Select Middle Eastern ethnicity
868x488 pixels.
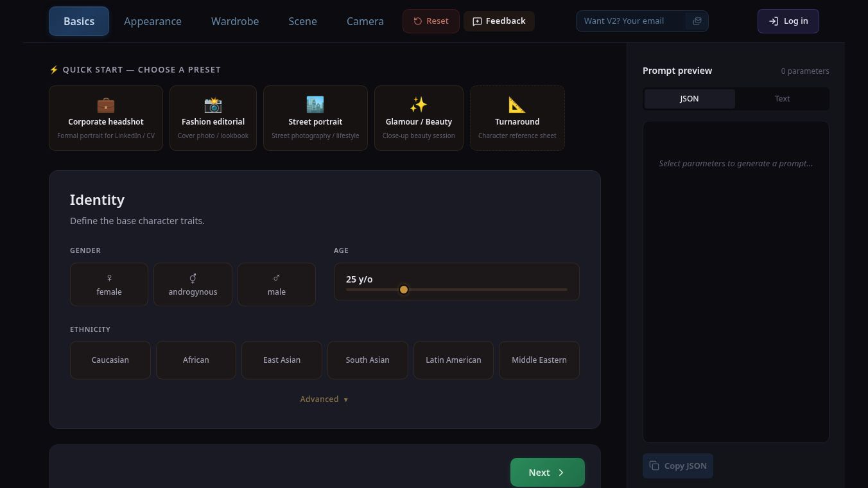pos(539,360)
